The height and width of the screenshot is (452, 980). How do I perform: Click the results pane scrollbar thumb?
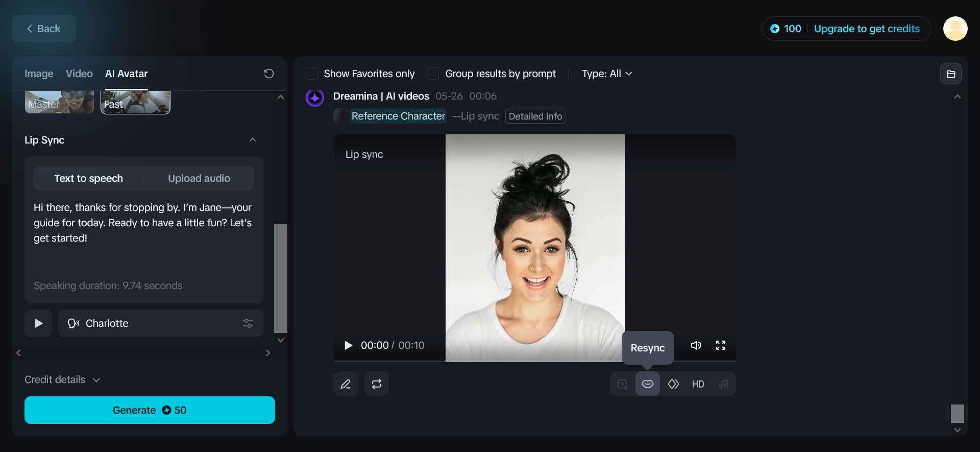[958, 414]
